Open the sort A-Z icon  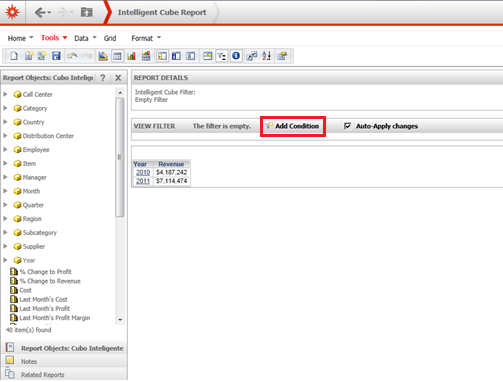tap(266, 56)
